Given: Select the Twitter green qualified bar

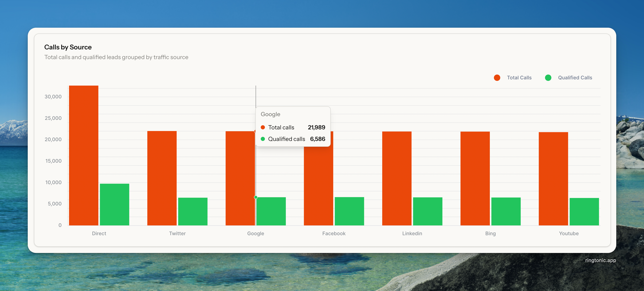Looking at the screenshot, I should coord(192,211).
